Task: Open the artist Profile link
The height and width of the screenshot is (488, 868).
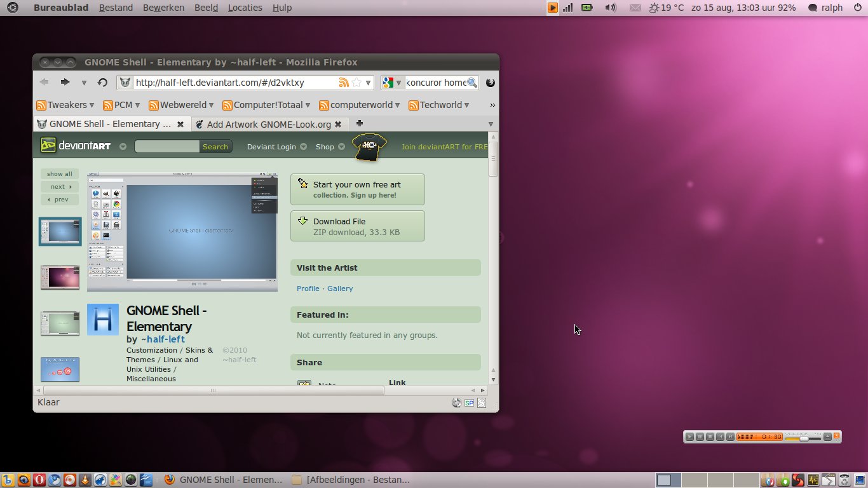Action: click(x=308, y=288)
